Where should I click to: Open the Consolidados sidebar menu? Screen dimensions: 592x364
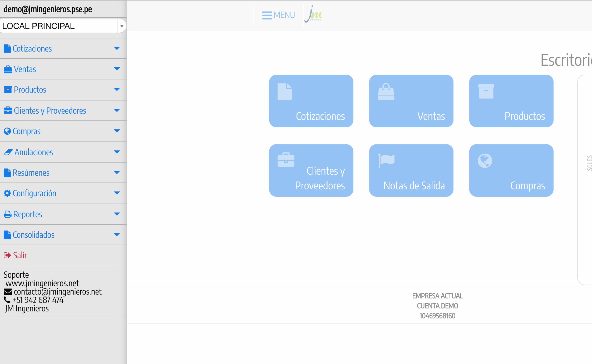tap(33, 235)
